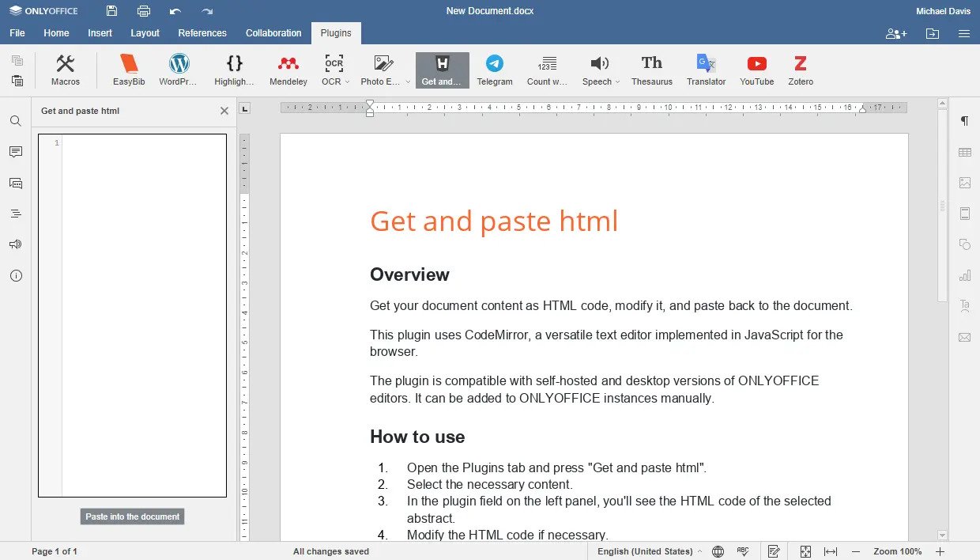Toggle track changes in the status bar
Image resolution: width=980 pixels, height=560 pixels.
tap(774, 551)
